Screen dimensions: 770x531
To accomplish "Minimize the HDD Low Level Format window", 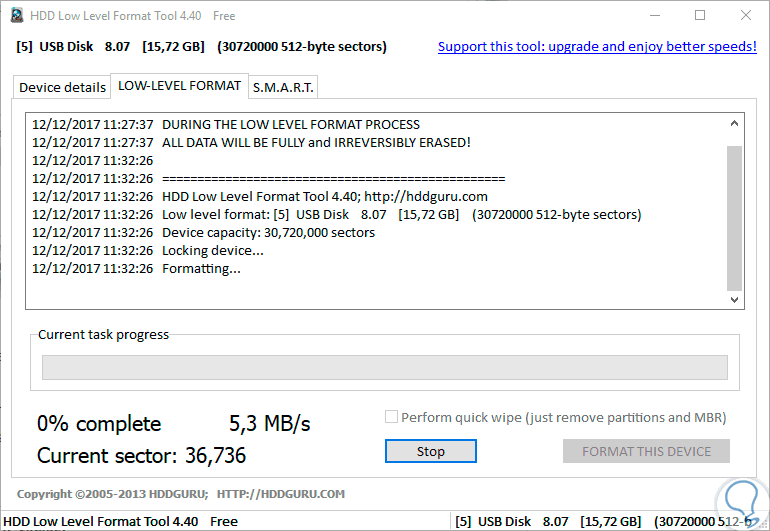I will [x=655, y=15].
